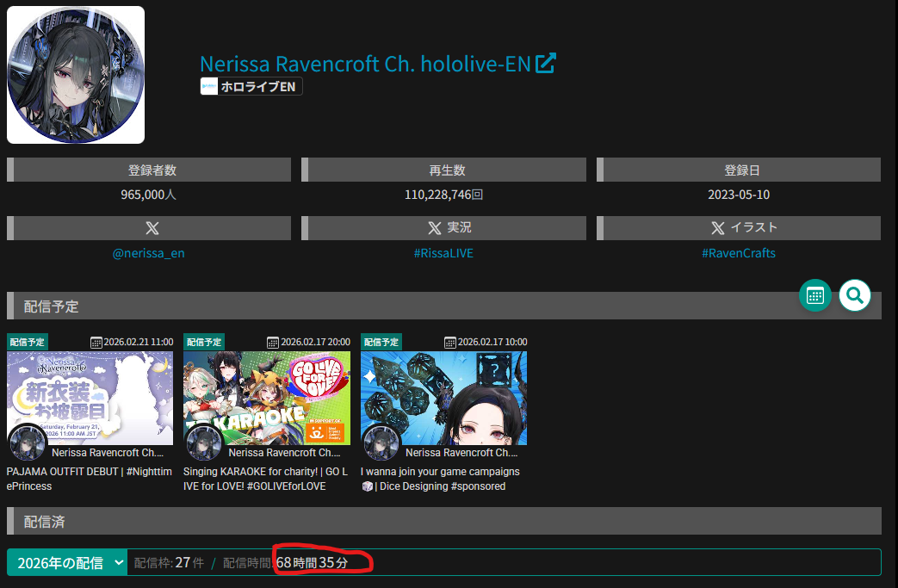Click the X logo beside イラスト header

(x=717, y=228)
